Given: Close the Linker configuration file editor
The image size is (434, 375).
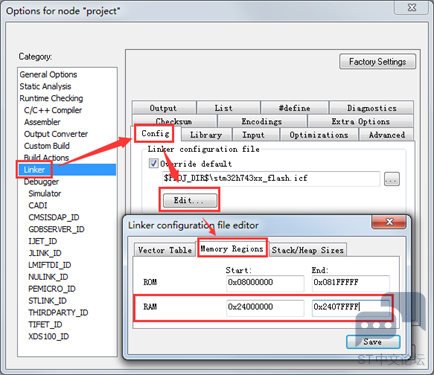Looking at the screenshot, I should point(389,222).
